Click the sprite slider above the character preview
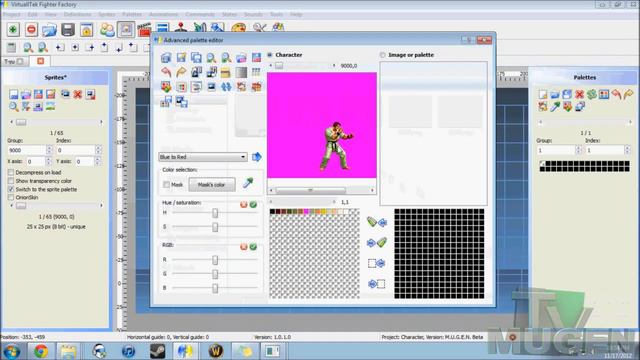The image size is (640, 360). 302,65
